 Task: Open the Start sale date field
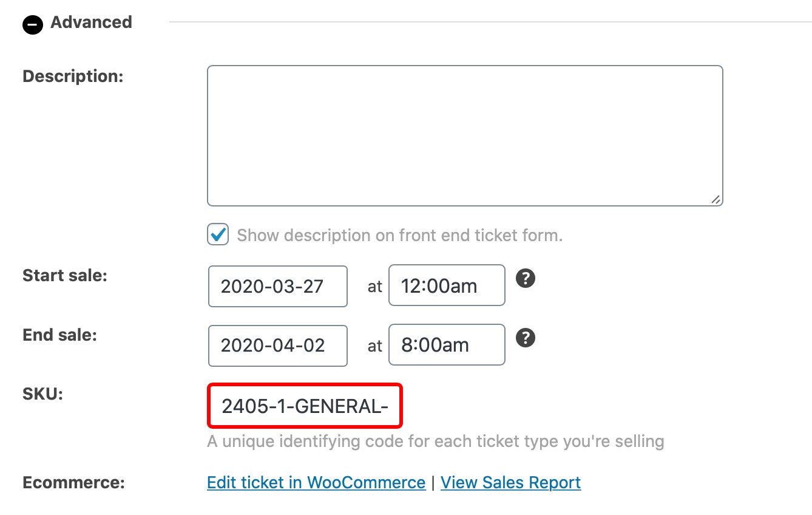point(277,286)
